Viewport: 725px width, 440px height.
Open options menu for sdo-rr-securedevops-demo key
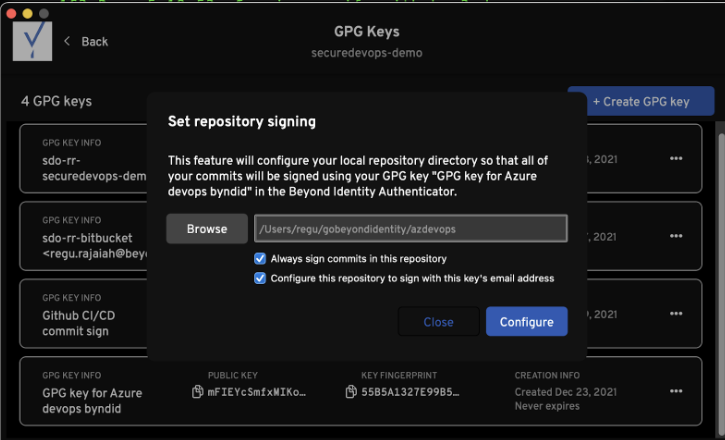[676, 159]
